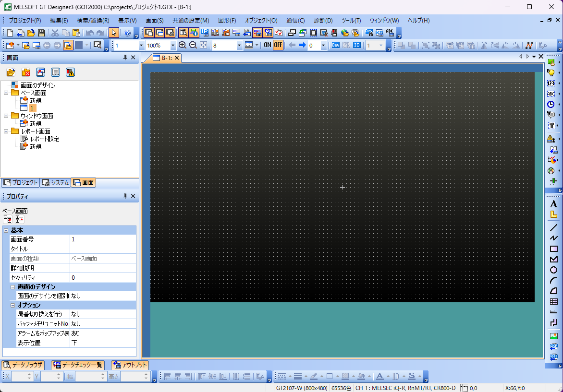Open the 100% zoom level dropdown
Viewport: 563px width, 392px height.
(x=173, y=46)
